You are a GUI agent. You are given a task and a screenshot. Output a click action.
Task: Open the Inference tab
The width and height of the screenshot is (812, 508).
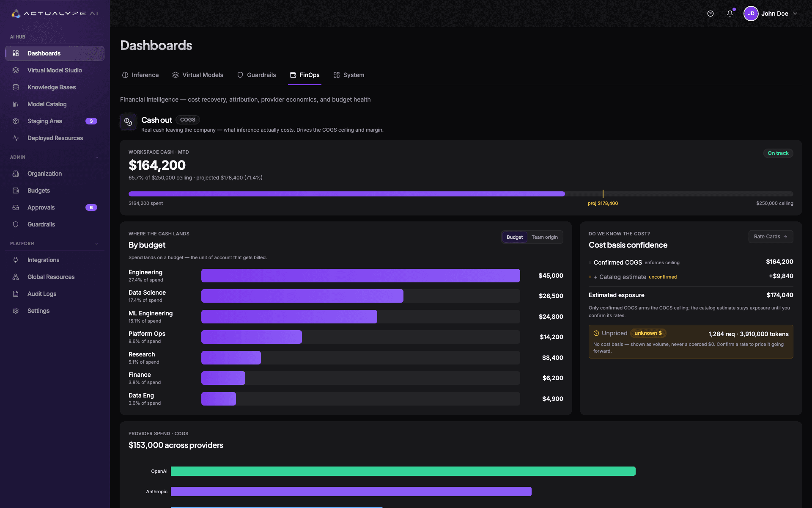point(140,75)
